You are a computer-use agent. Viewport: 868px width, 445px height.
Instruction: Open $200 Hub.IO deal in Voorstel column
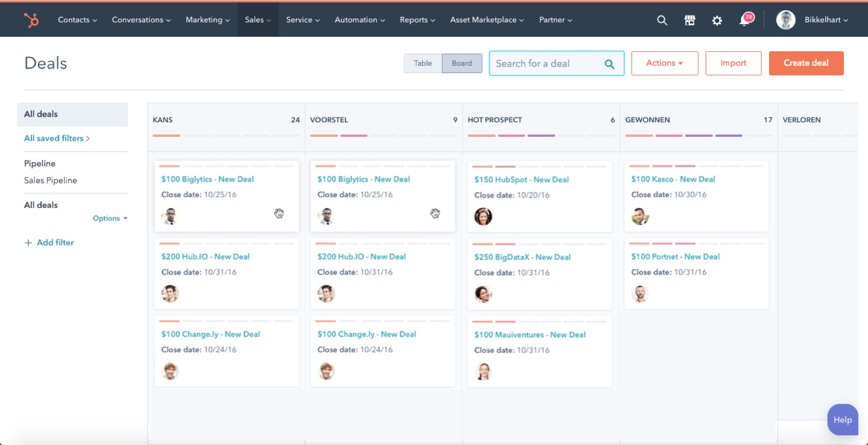pyautogui.click(x=362, y=257)
